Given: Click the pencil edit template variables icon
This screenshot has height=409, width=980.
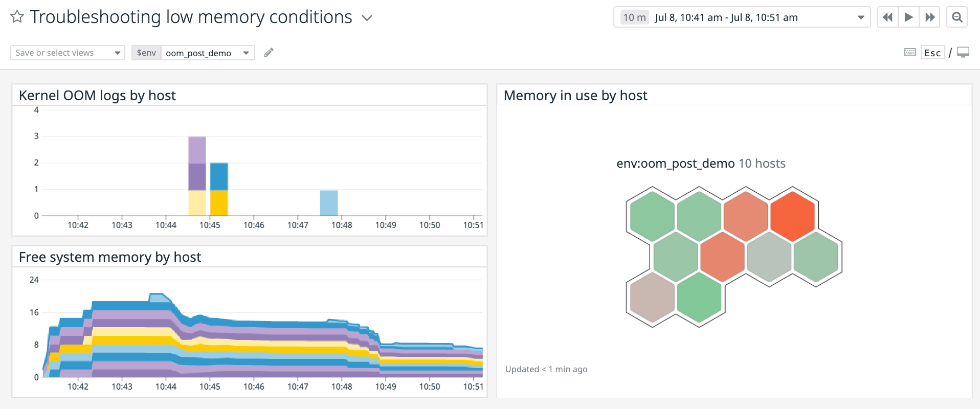Looking at the screenshot, I should click(269, 53).
